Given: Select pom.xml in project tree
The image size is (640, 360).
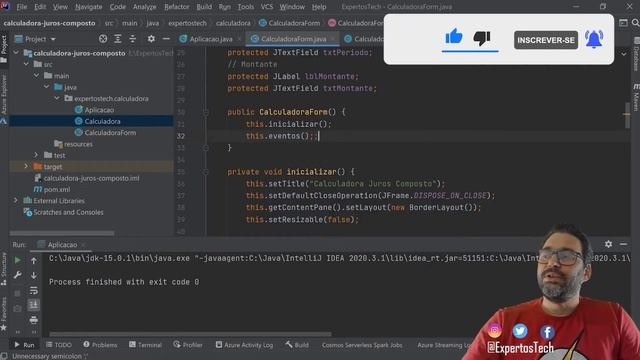Looking at the screenshot, I should point(57,189).
